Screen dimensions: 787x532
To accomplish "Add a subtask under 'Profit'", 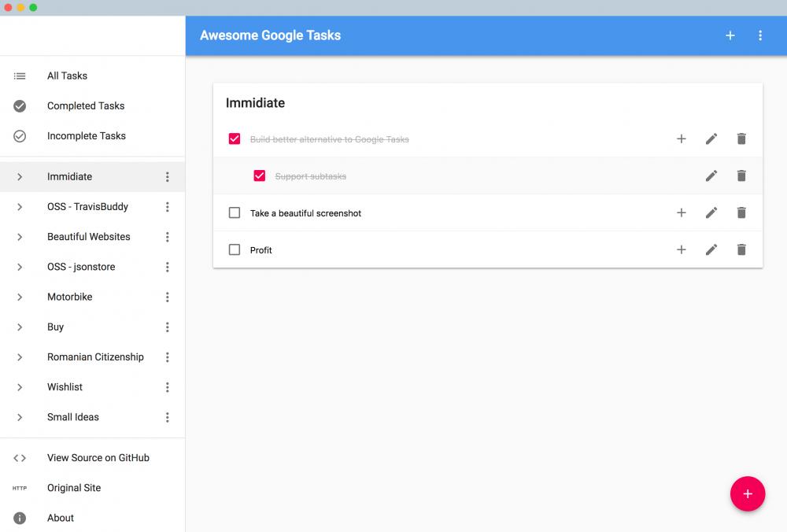I will pos(681,250).
